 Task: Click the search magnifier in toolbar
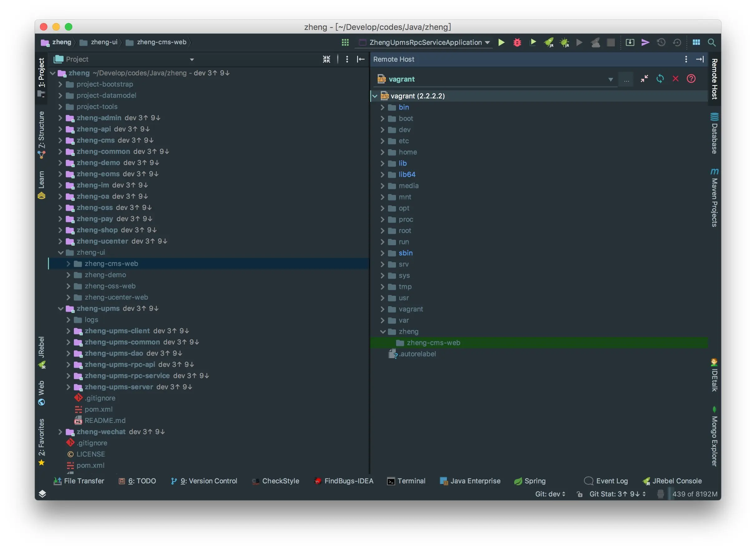711,42
